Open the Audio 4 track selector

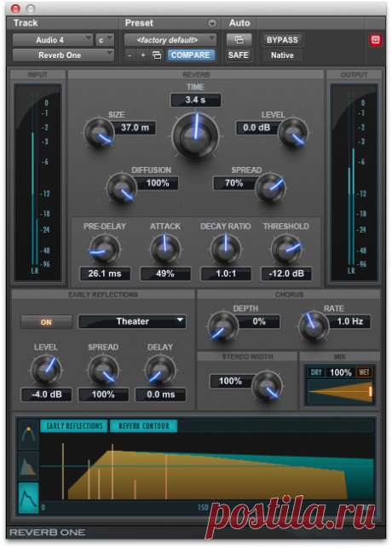click(52, 40)
